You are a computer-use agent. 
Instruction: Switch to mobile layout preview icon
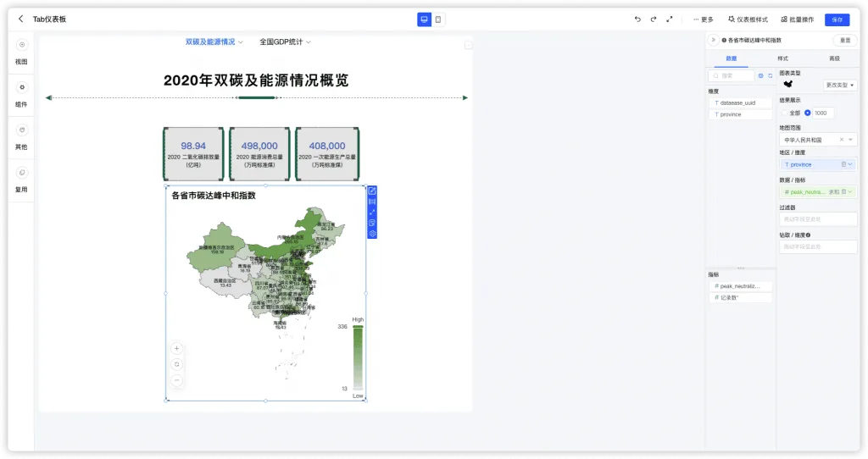pos(438,19)
